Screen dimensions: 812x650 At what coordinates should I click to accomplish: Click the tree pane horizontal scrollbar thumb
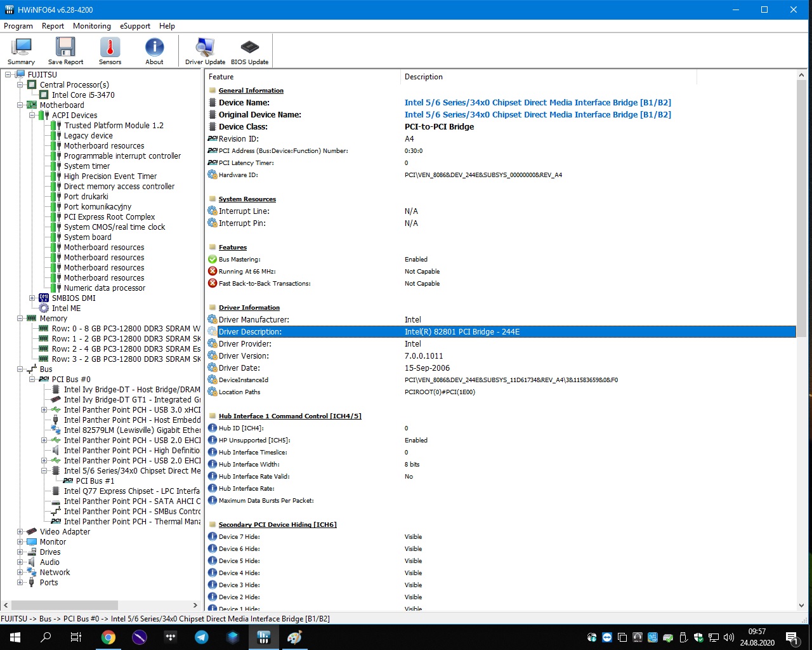pyautogui.click(x=65, y=605)
